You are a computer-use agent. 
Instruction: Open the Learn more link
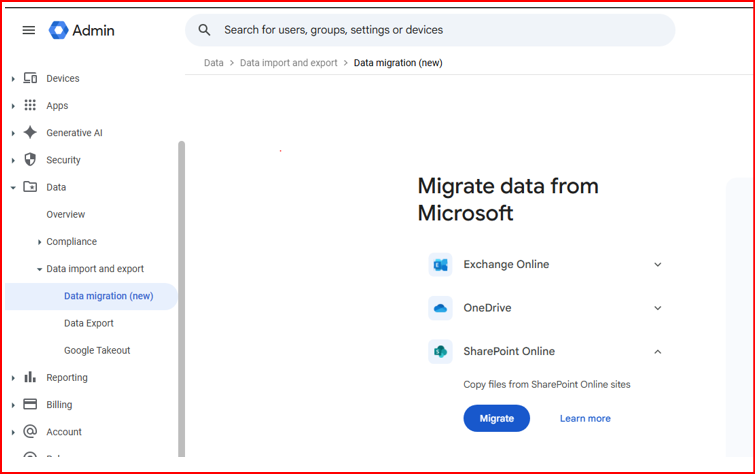[x=585, y=418]
